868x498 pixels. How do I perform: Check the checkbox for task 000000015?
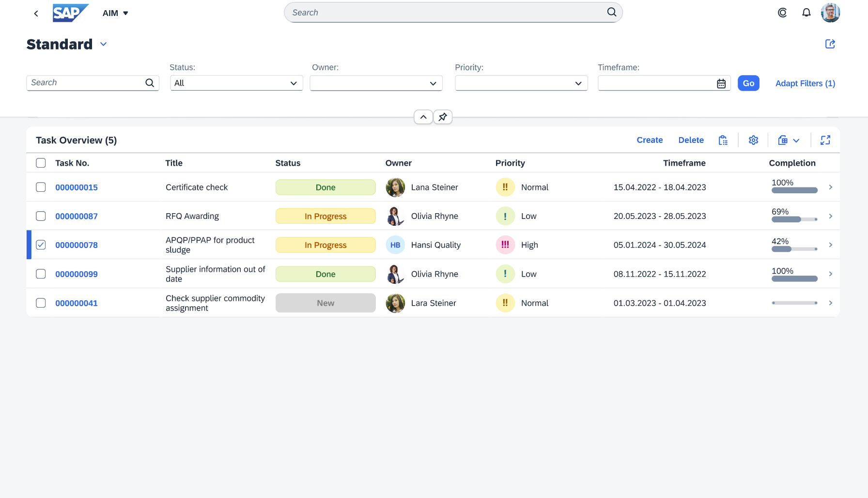pos(41,187)
